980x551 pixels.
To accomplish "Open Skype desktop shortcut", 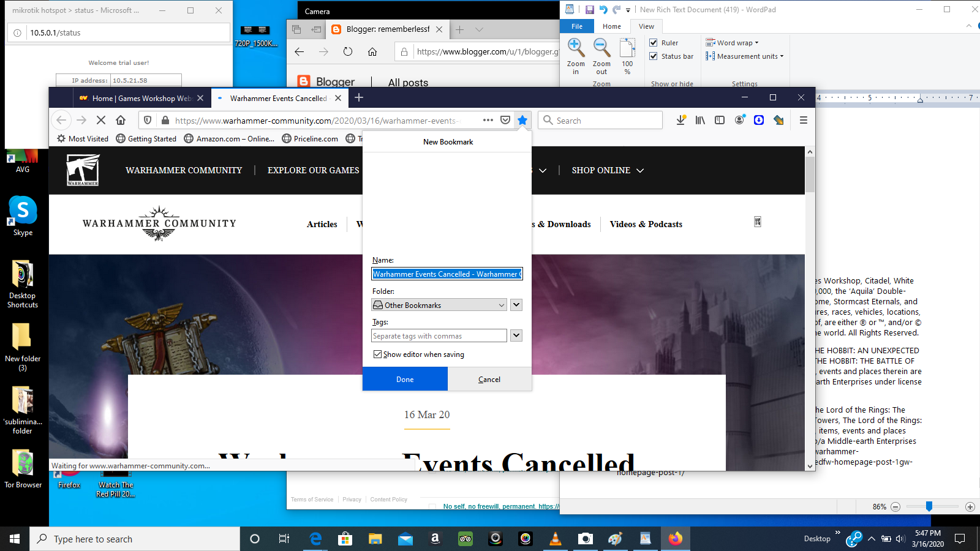I will (23, 216).
